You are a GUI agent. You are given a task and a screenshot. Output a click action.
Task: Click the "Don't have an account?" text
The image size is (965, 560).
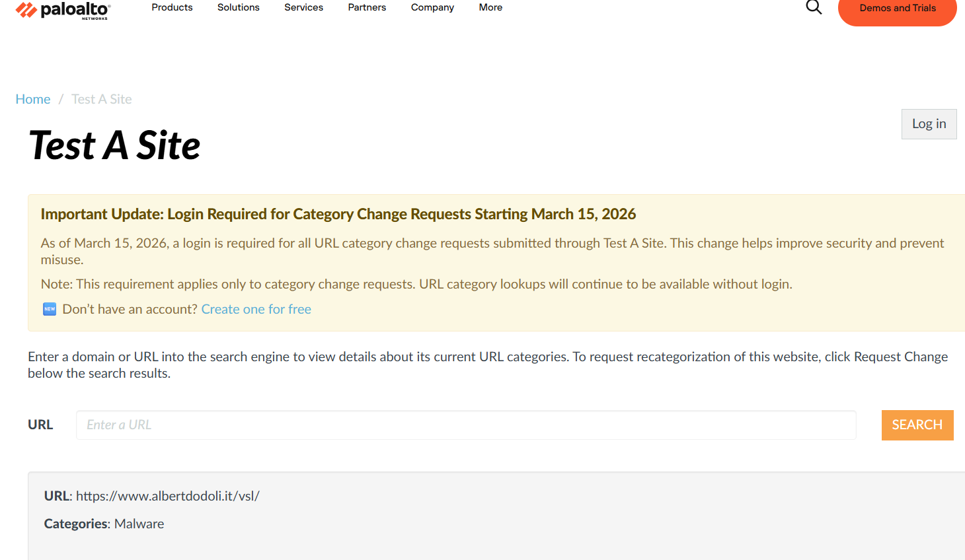click(x=130, y=309)
